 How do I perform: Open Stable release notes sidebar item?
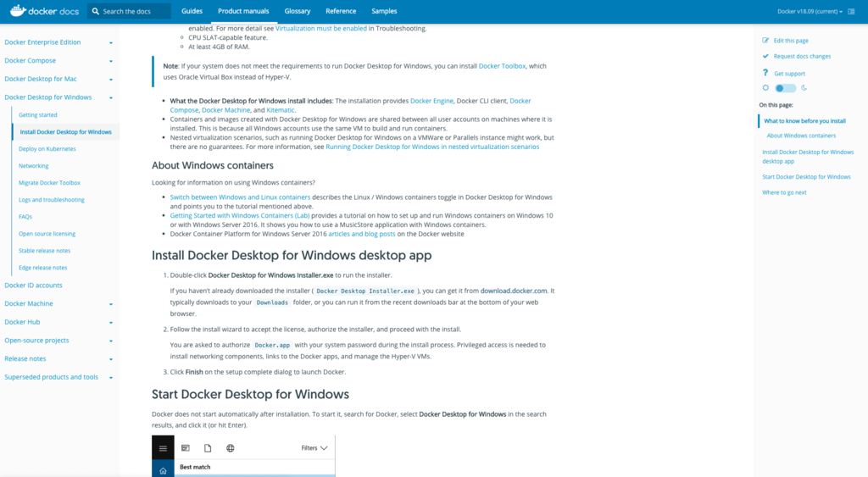point(44,251)
